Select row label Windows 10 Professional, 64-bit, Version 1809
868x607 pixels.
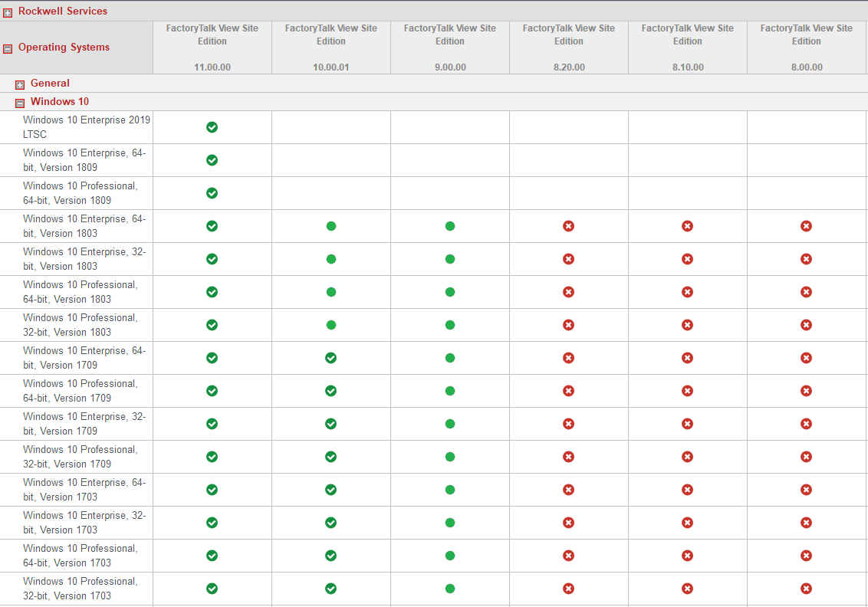tap(81, 193)
